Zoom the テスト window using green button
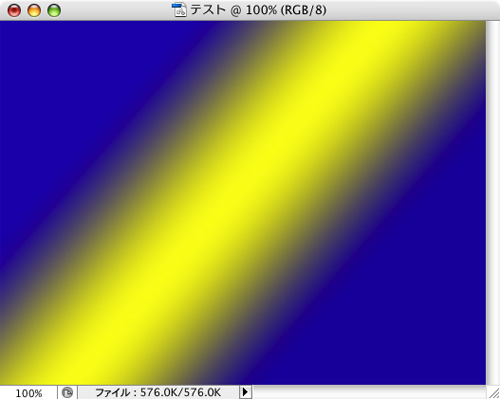The height and width of the screenshot is (399, 500). [54, 11]
